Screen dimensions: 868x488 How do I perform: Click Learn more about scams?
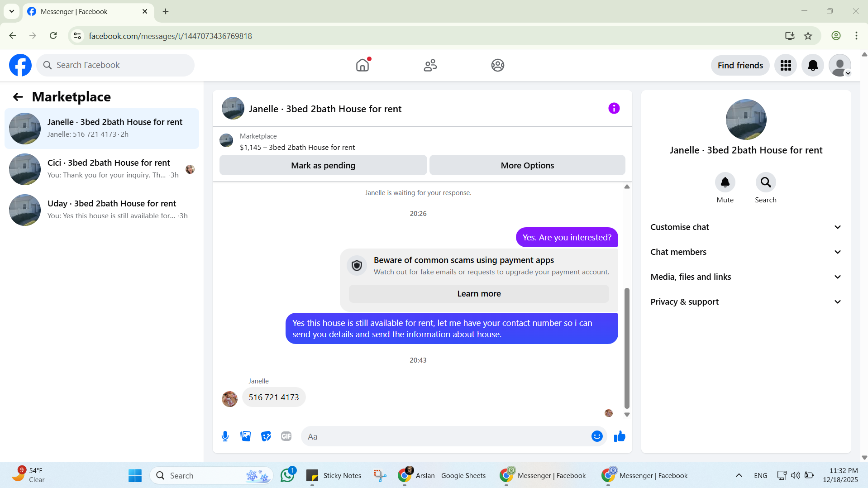tap(479, 294)
